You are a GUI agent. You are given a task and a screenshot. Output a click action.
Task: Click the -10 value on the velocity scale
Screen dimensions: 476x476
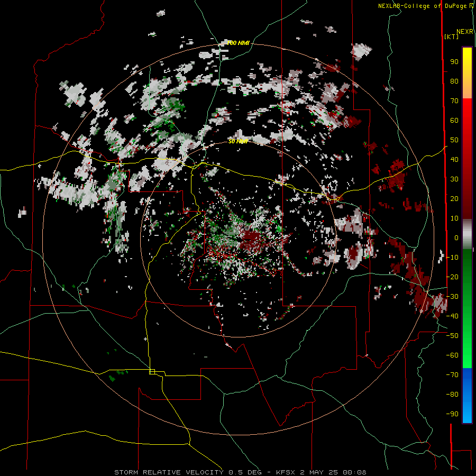[x=452, y=258]
